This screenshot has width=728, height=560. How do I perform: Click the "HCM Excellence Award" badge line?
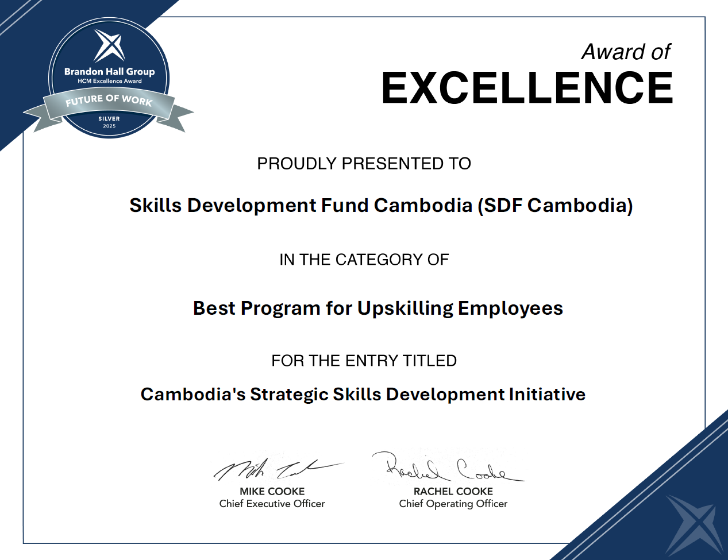[x=110, y=82]
